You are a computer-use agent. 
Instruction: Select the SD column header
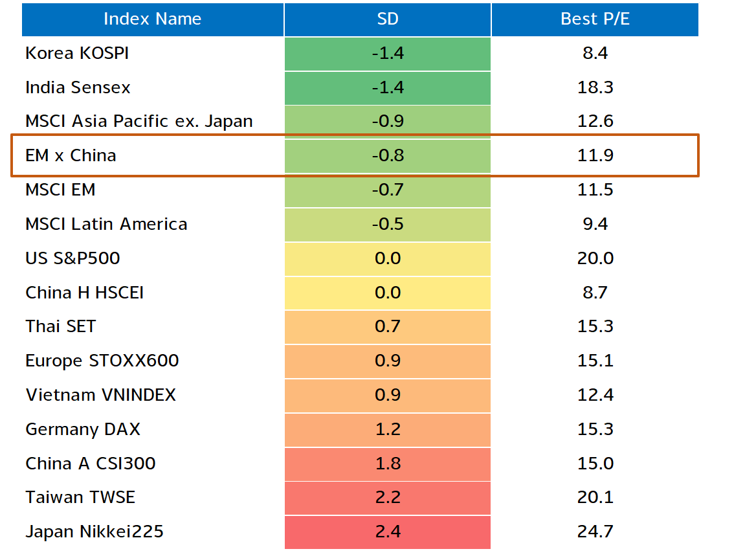coord(388,19)
